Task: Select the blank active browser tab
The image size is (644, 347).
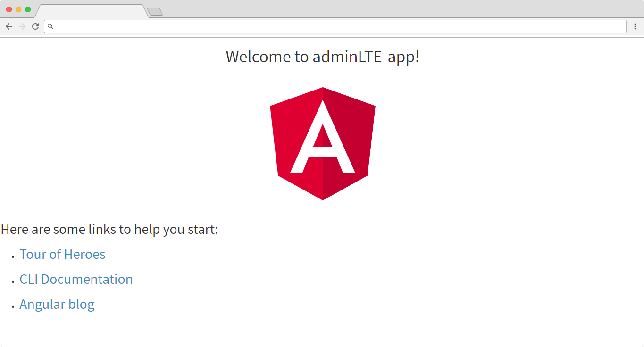Action: 91,11
